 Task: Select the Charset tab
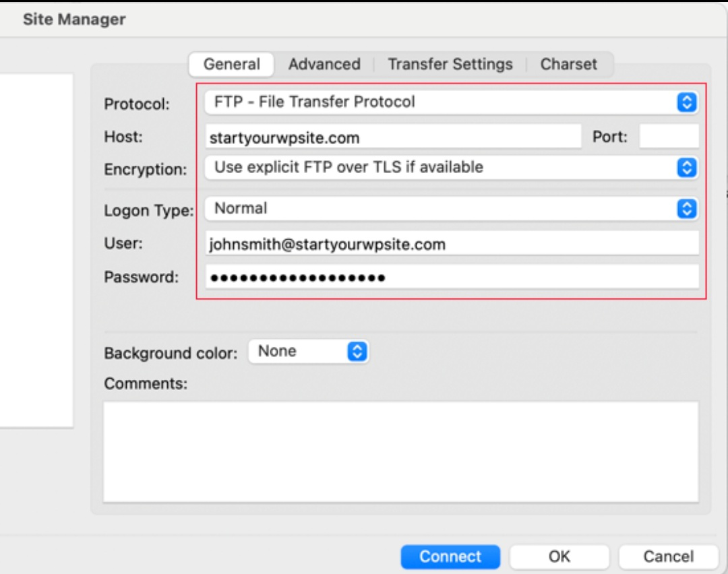pyautogui.click(x=568, y=65)
